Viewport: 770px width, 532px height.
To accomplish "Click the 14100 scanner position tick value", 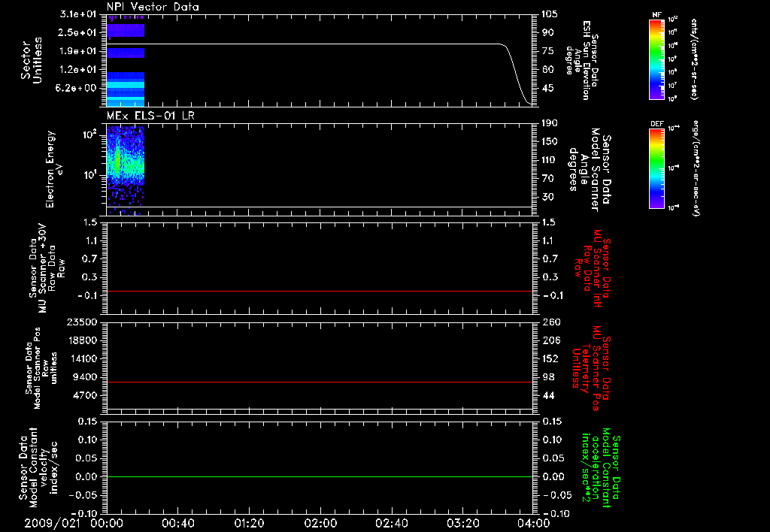I will [82, 358].
